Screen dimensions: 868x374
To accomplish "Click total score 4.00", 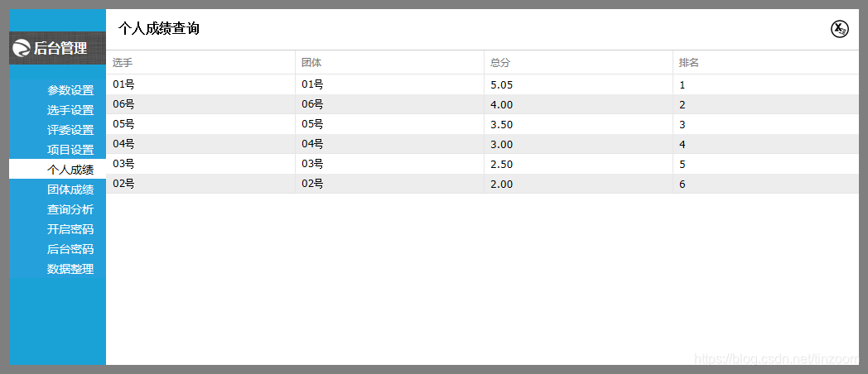I will click(578, 104).
